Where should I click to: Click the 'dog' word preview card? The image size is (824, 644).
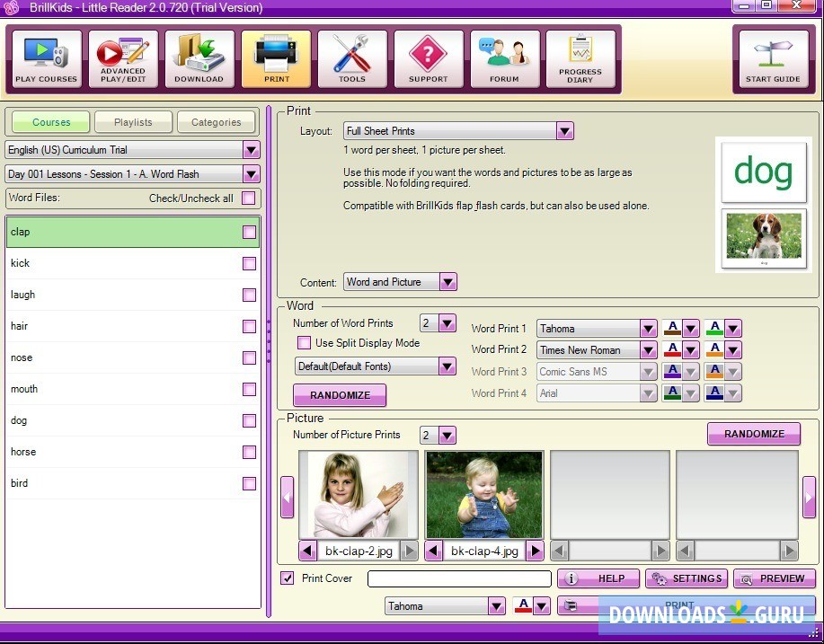[x=764, y=172]
